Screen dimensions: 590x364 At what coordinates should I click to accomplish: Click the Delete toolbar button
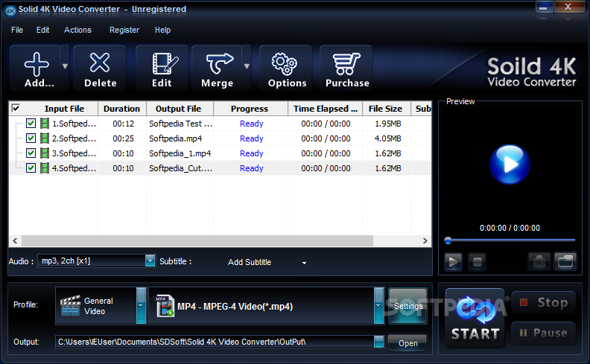point(100,68)
